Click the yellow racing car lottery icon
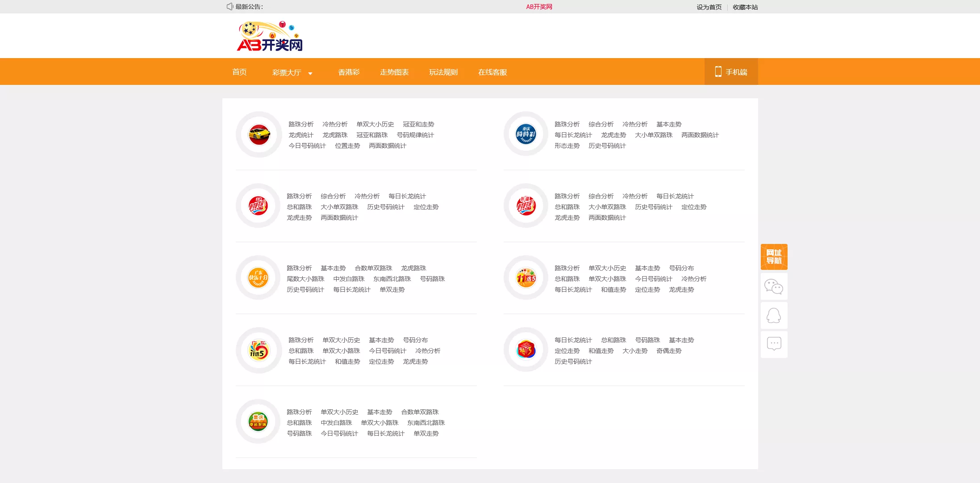Viewport: 980px width, 483px height. coord(259,134)
